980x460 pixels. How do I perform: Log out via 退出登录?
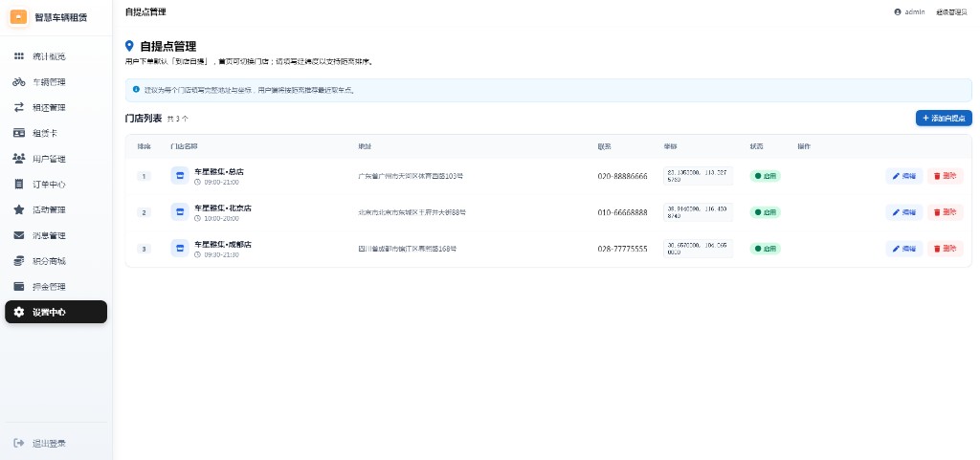[x=56, y=443]
